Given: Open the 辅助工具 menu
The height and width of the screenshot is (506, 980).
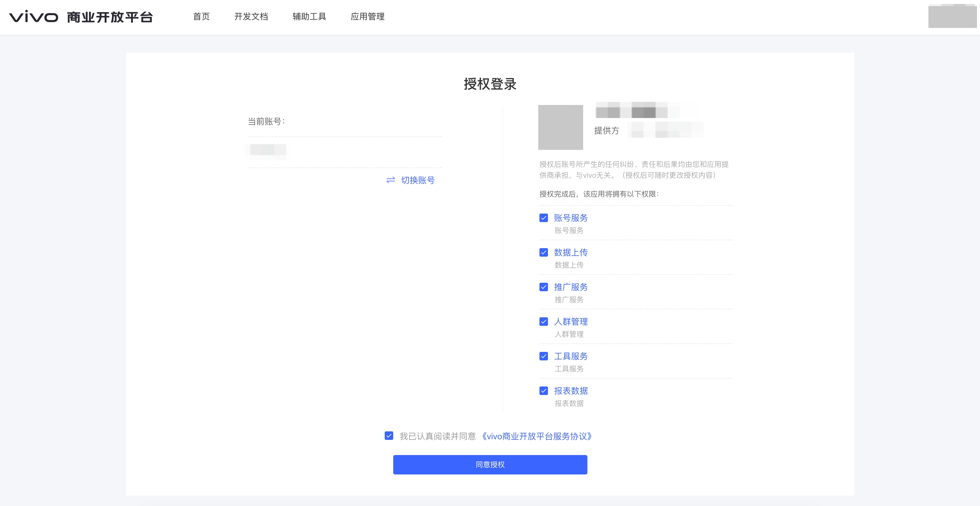Looking at the screenshot, I should 309,17.
